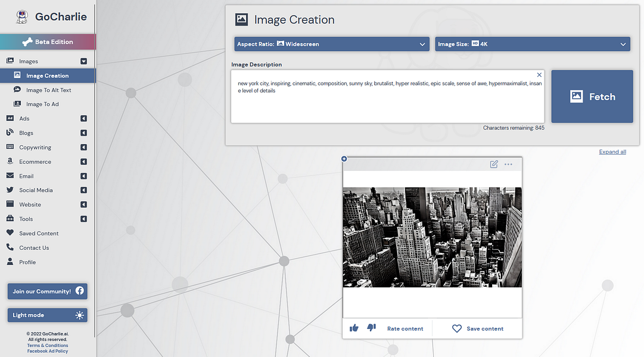This screenshot has width=644, height=357.
Task: Expand the Website section arrow
Action: 84,204
